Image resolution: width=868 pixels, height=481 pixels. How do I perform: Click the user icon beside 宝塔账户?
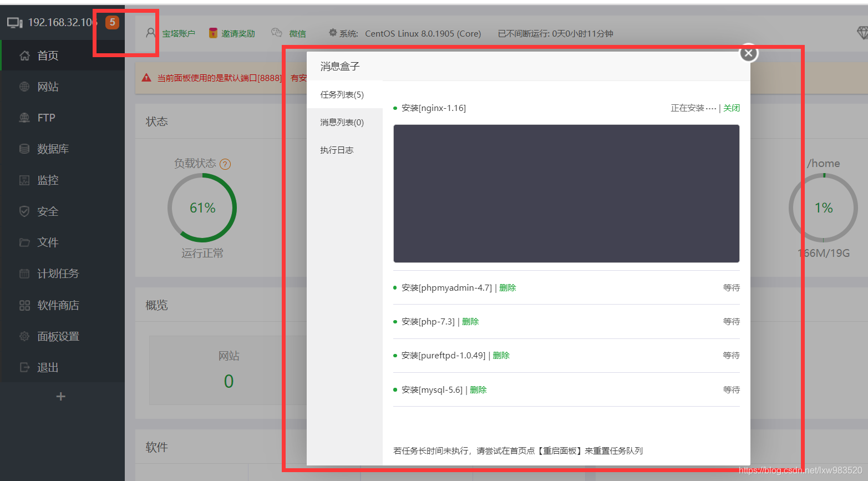150,33
